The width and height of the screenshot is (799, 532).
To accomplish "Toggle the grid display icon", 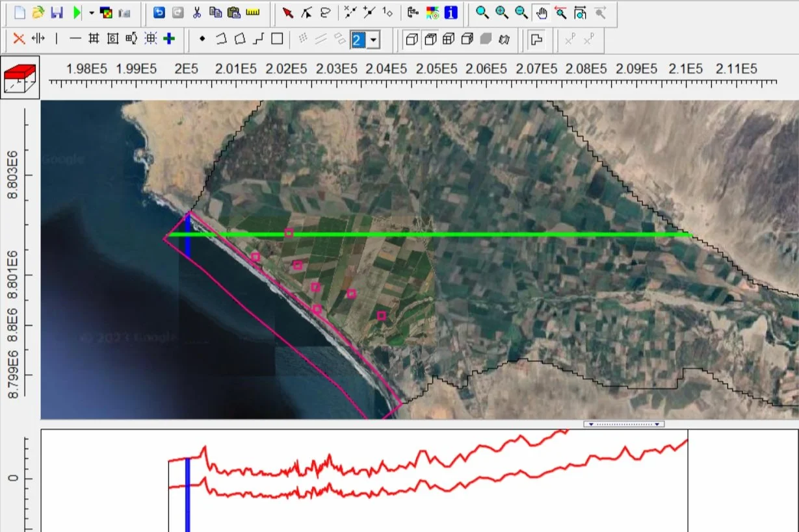I will coord(93,40).
